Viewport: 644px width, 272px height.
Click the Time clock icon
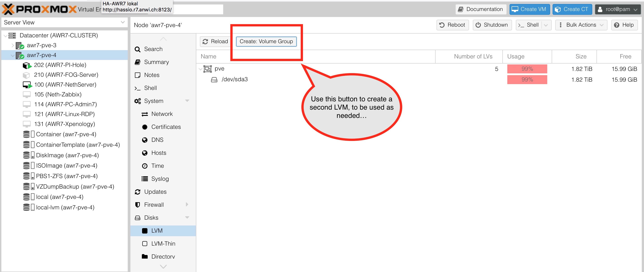point(145,166)
